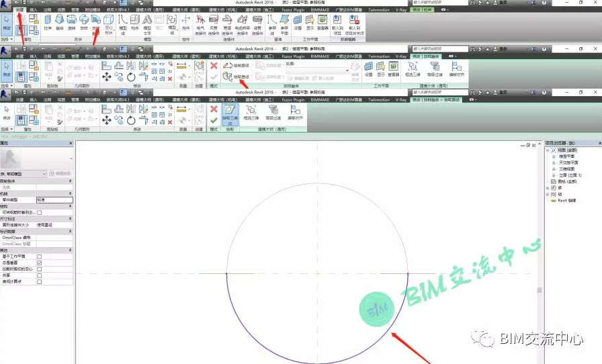This screenshot has width=602, height=364.
Task: Toggle the 共享 (Shared) checkbox
Action: click(40, 275)
